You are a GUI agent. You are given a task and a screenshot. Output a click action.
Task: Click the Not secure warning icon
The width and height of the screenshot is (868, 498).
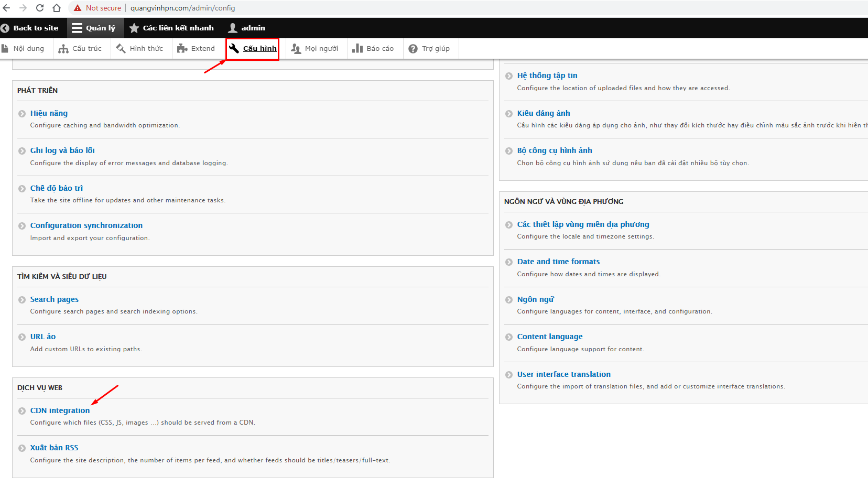78,8
